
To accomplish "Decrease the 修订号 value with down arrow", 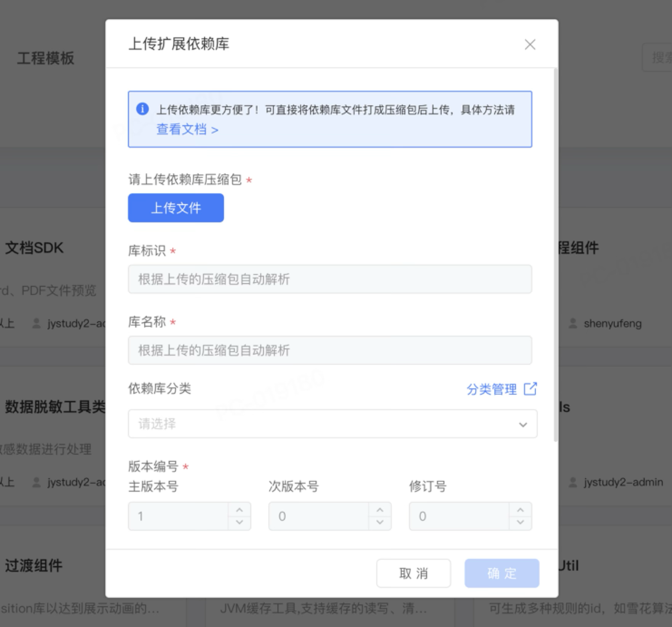I will point(520,522).
